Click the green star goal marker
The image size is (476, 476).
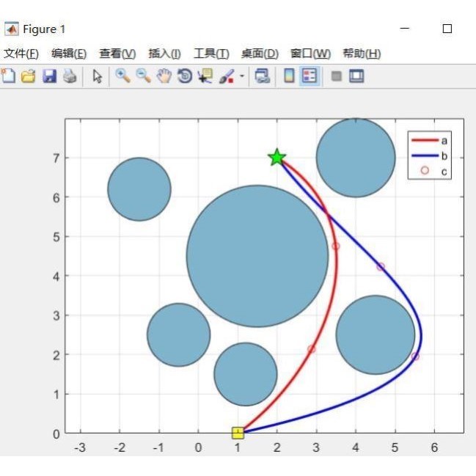coord(277,158)
